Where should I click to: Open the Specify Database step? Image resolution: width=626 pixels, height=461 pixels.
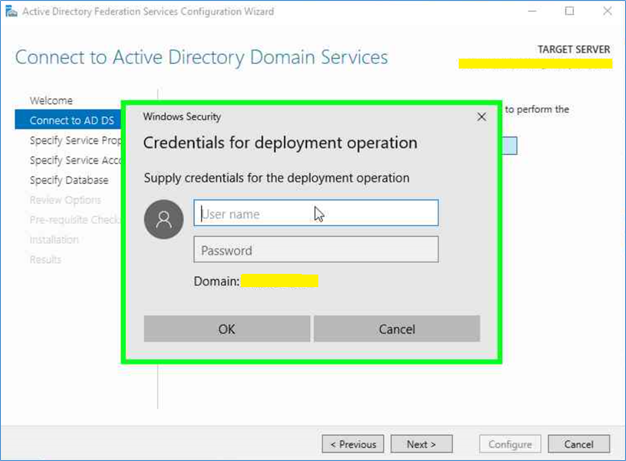click(x=69, y=180)
